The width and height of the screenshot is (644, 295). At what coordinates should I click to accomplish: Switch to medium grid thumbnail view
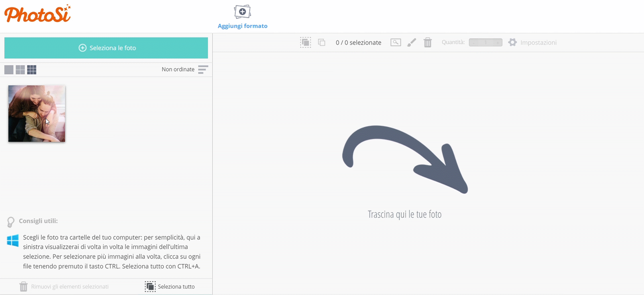[x=20, y=70]
